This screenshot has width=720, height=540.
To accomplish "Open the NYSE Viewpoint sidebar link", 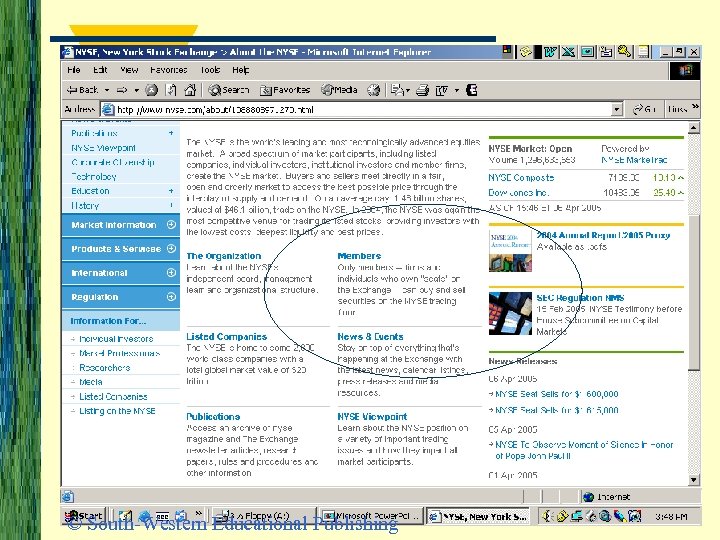I will [103, 148].
